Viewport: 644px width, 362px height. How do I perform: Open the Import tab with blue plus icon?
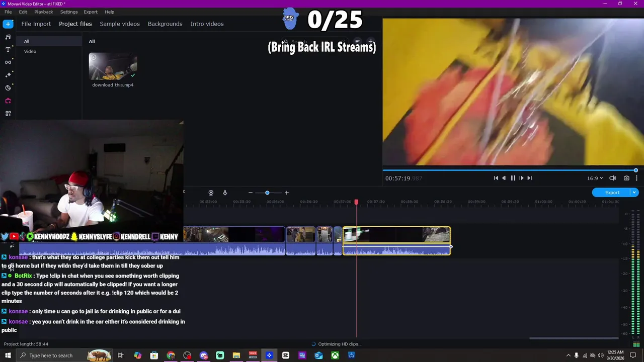(x=8, y=24)
